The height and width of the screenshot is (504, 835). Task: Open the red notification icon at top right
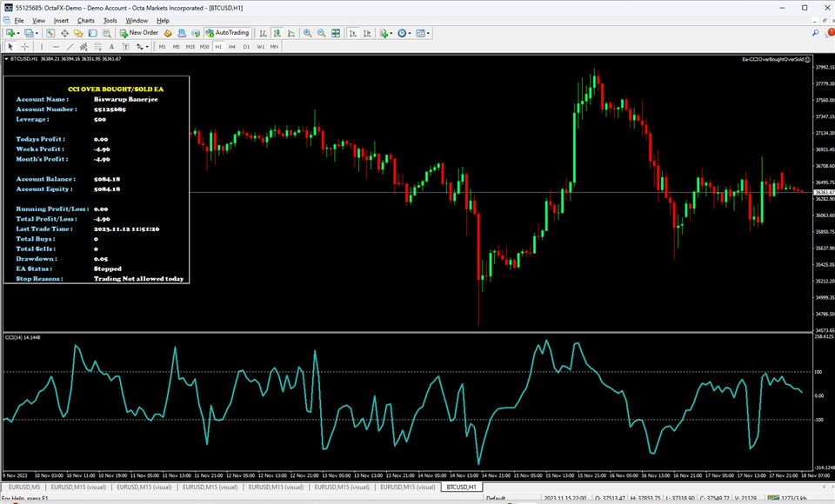pos(830,33)
